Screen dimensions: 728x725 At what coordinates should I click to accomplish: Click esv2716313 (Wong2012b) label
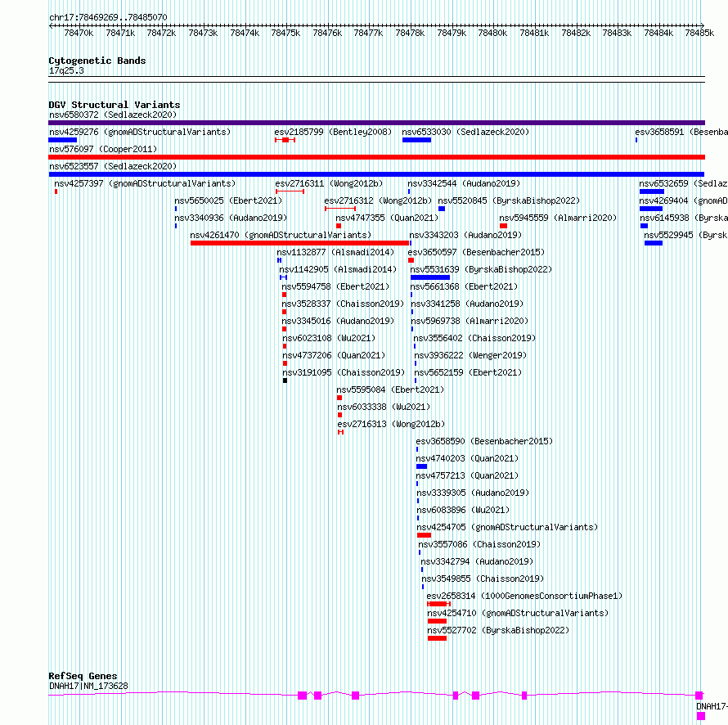pos(391,424)
